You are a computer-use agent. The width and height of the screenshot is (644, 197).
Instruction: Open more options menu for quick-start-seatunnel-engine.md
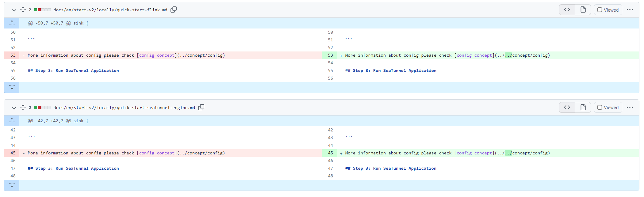click(630, 108)
